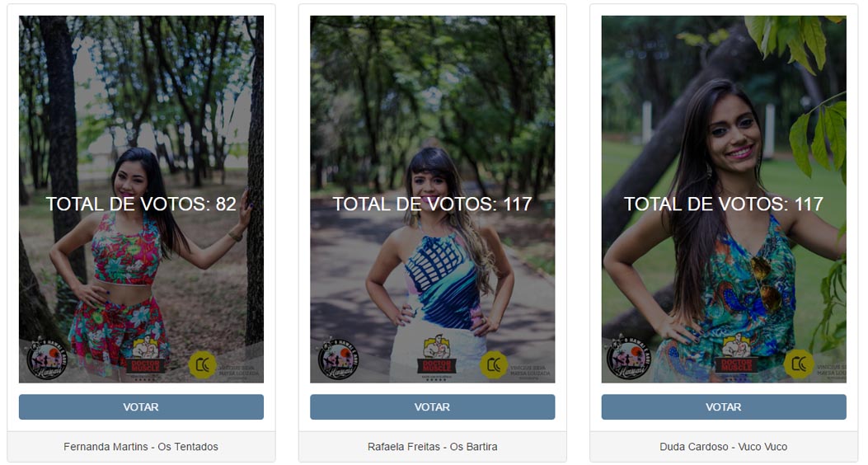Click 'TOTAL DE VOTOS: 82' overlay text

coord(141,204)
